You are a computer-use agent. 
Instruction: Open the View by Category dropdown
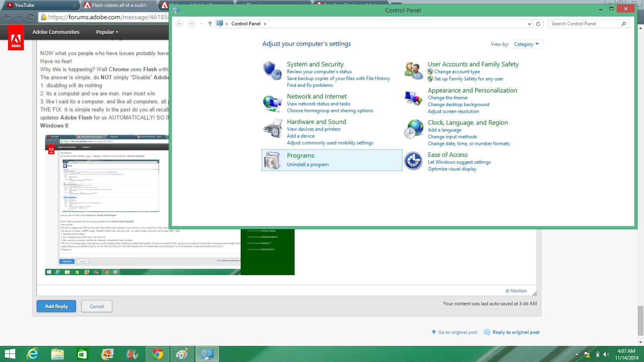point(526,44)
